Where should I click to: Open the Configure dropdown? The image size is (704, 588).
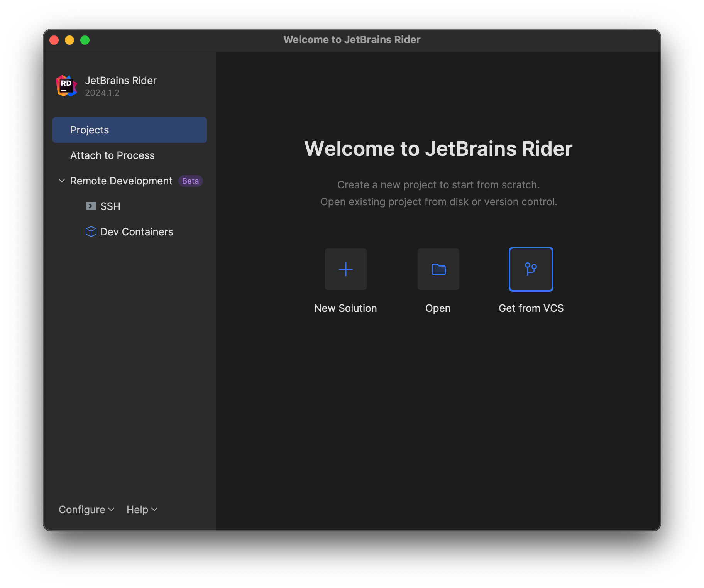(86, 509)
